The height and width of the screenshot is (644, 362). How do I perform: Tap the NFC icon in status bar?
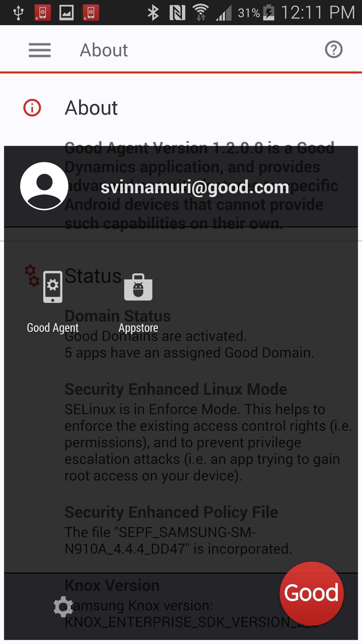(177, 13)
